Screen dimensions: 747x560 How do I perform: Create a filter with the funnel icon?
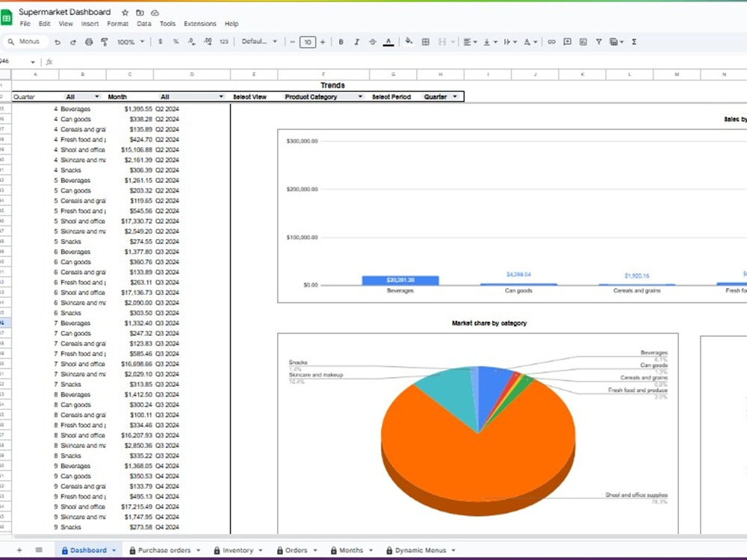[x=599, y=42]
